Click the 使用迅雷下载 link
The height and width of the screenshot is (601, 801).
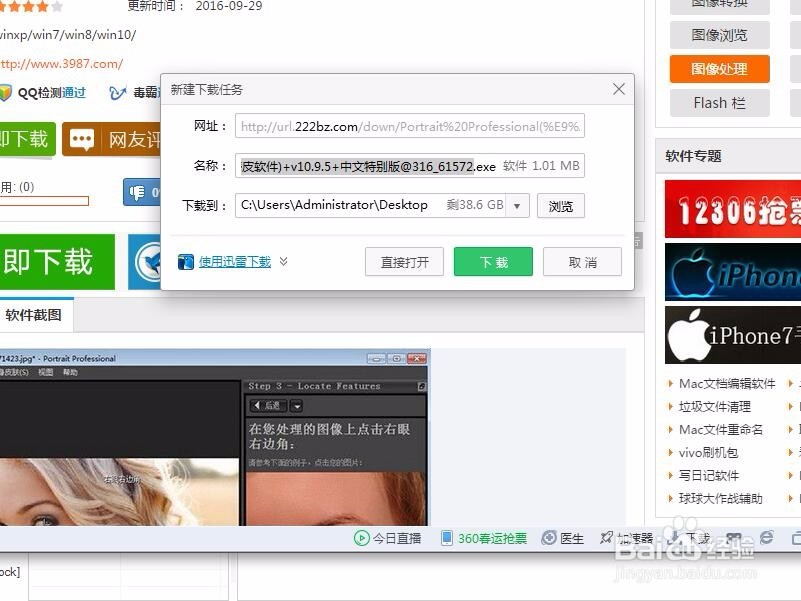click(234, 262)
